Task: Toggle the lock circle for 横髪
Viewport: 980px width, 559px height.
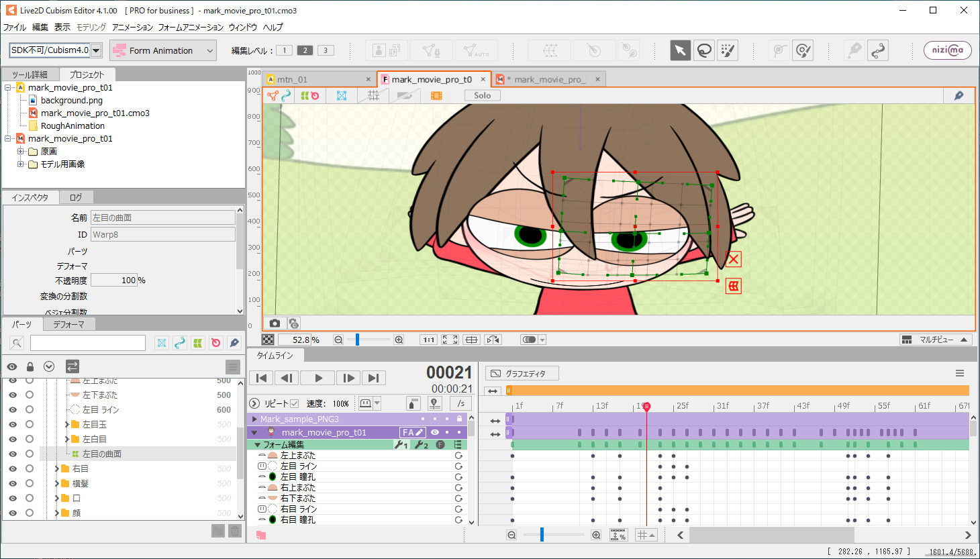Action: pos(30,483)
